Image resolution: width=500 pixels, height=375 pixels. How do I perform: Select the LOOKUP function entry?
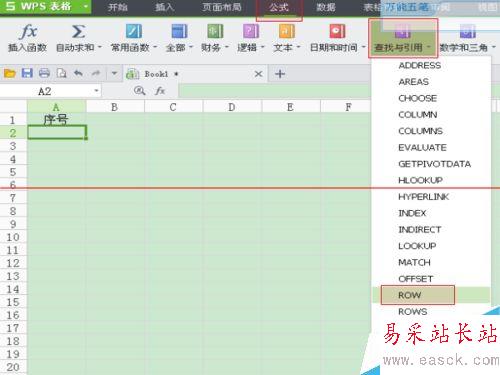(417, 246)
